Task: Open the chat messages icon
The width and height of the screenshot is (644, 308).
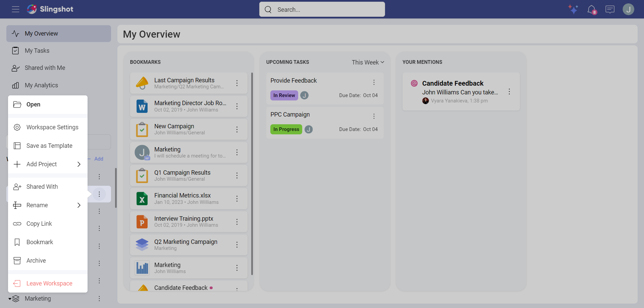Action: [610, 9]
